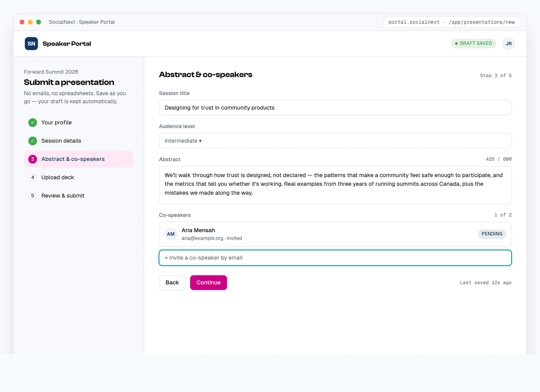Viewport: 540px width, 392px height.
Task: Focus the Invite a co-speaker by email field
Action: 335,258
